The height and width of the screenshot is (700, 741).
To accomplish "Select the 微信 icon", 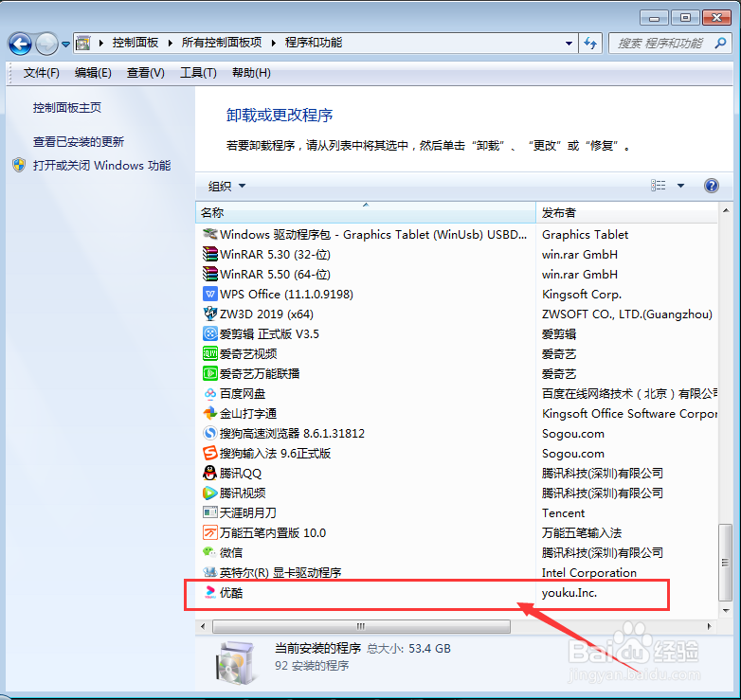I will tap(209, 552).
